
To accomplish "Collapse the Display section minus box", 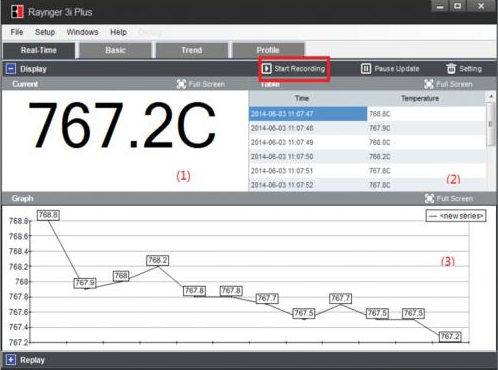I will 11,69.
